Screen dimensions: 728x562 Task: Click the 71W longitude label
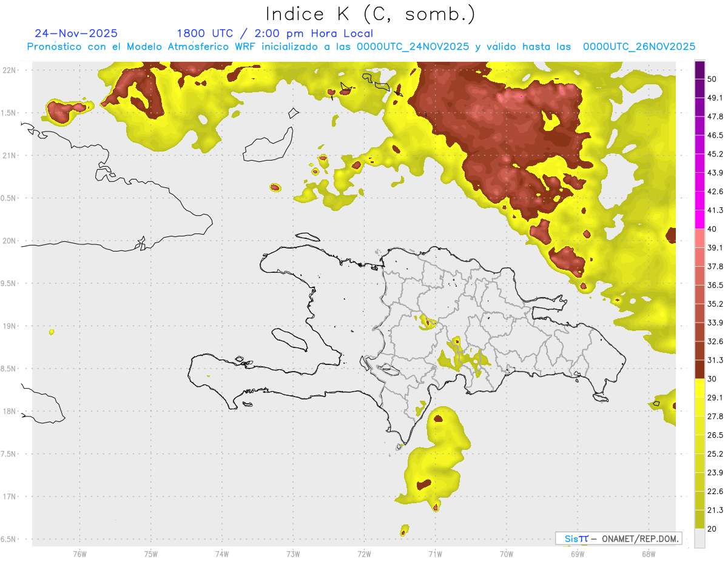[x=435, y=554]
